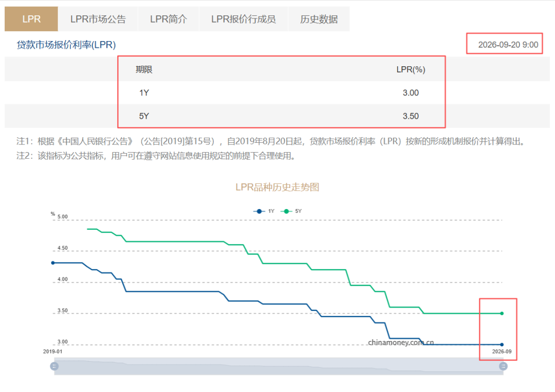555x392 pixels.
Task: Click the LPR(%) column header
Action: [x=411, y=69]
